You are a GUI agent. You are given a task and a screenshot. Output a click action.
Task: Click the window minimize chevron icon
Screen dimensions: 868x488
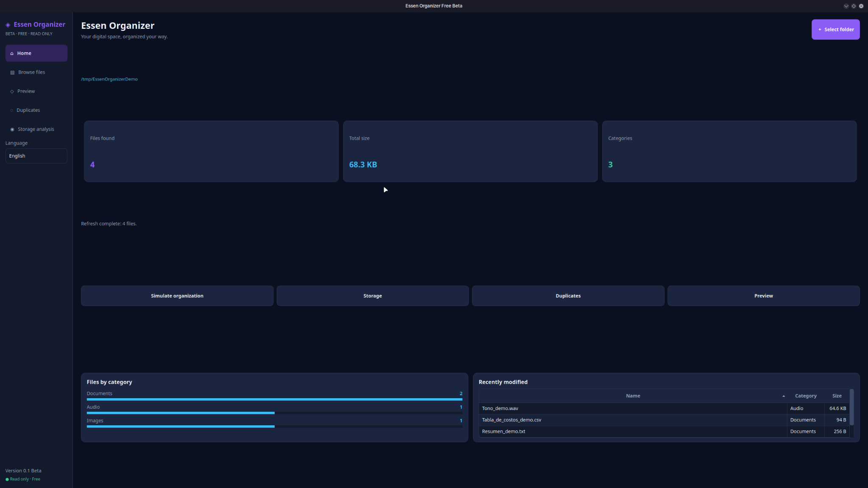pos(846,6)
